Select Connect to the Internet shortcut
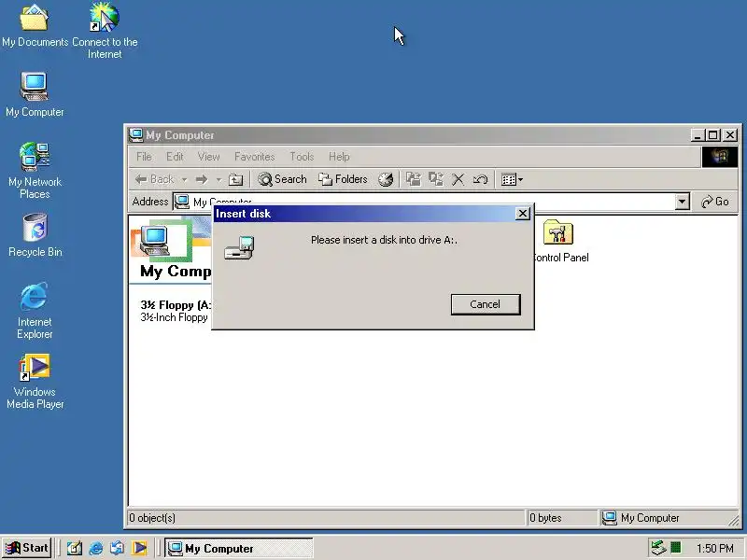This screenshot has height=560, width=747. tap(105, 30)
